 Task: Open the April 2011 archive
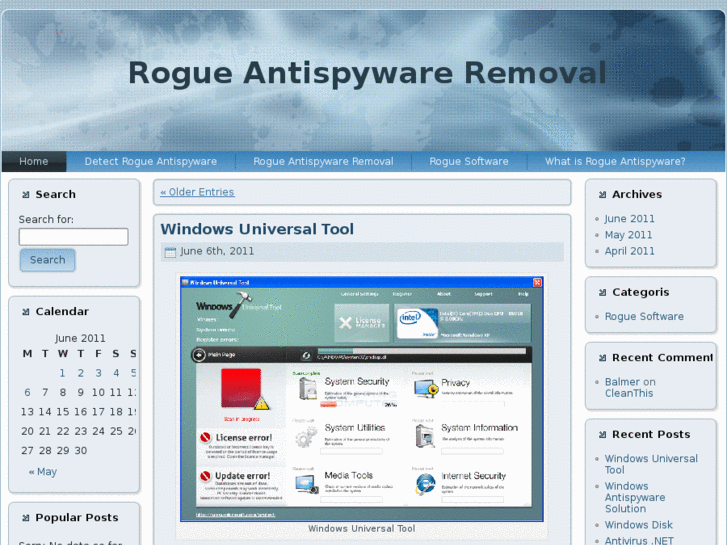coord(630,251)
